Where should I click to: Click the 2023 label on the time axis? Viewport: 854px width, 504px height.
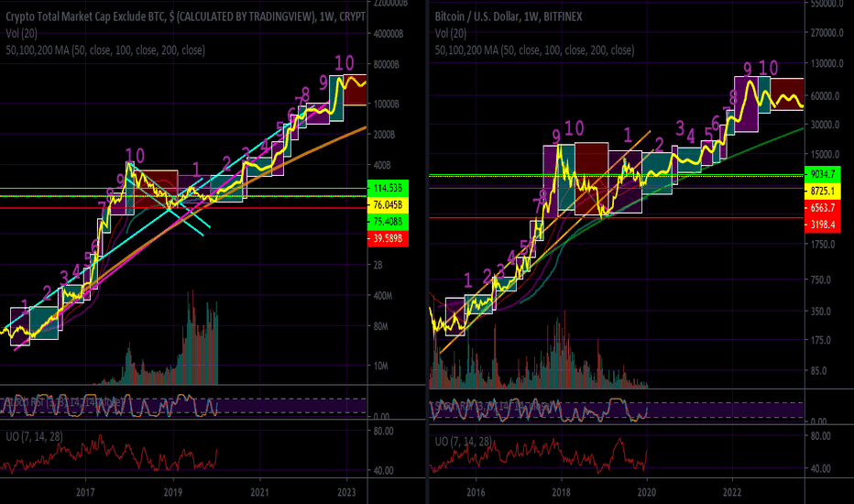(x=346, y=493)
